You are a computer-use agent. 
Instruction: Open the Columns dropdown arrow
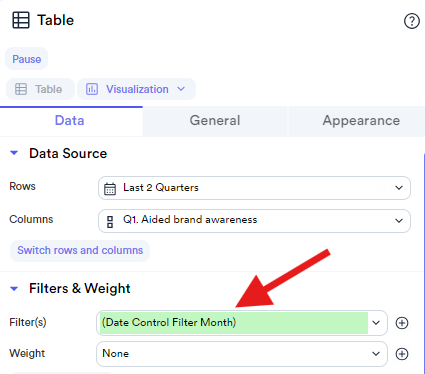(x=399, y=221)
